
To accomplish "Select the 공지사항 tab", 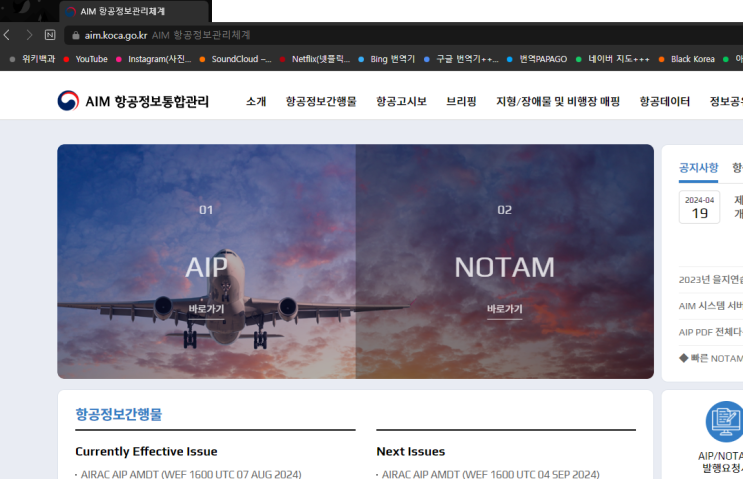I will pyautogui.click(x=698, y=168).
